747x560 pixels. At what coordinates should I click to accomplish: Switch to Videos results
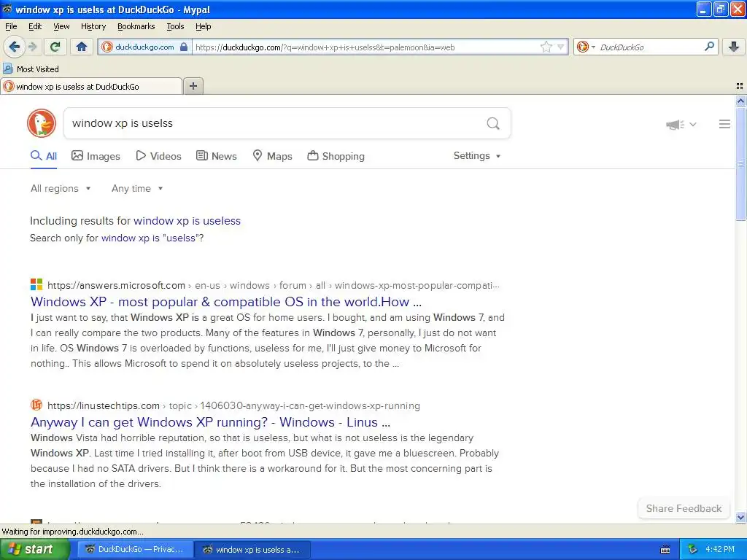tap(158, 156)
